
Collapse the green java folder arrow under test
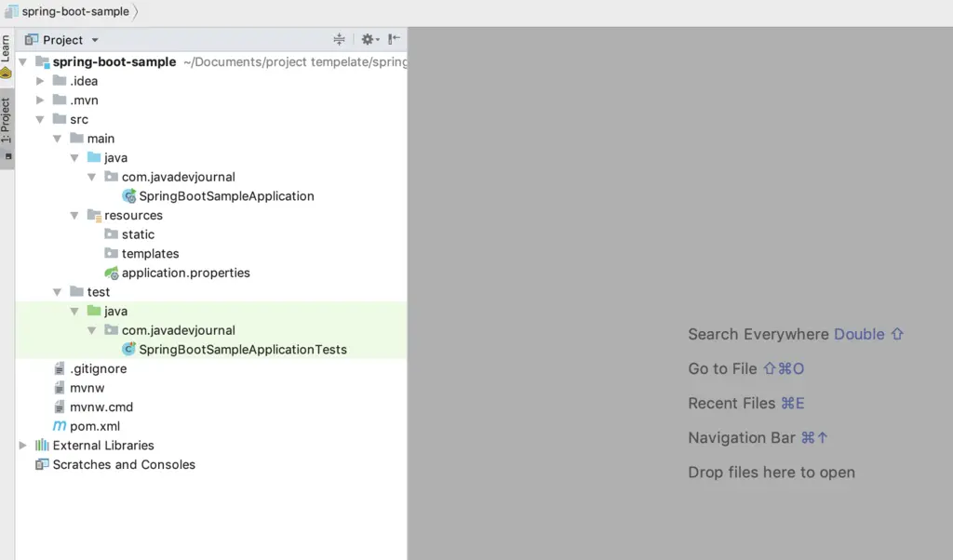[74, 312]
